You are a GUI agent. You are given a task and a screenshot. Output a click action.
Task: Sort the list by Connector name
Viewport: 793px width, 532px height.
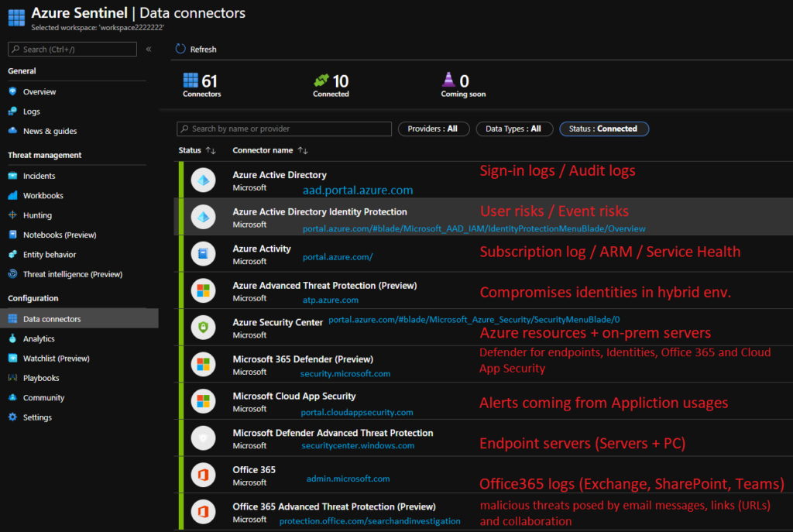(270, 150)
